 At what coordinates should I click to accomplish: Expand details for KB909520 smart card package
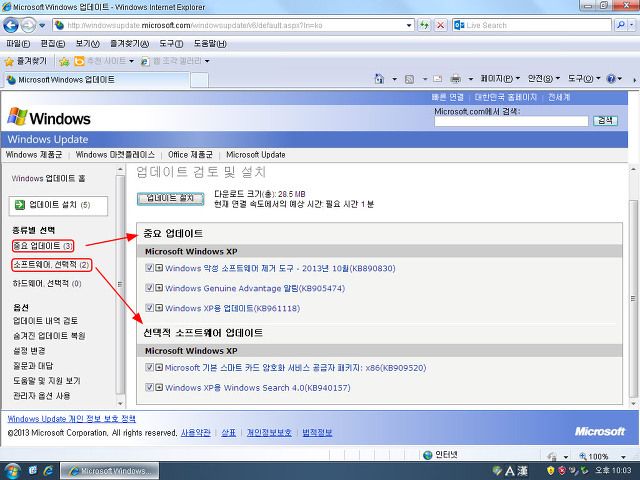click(159, 367)
